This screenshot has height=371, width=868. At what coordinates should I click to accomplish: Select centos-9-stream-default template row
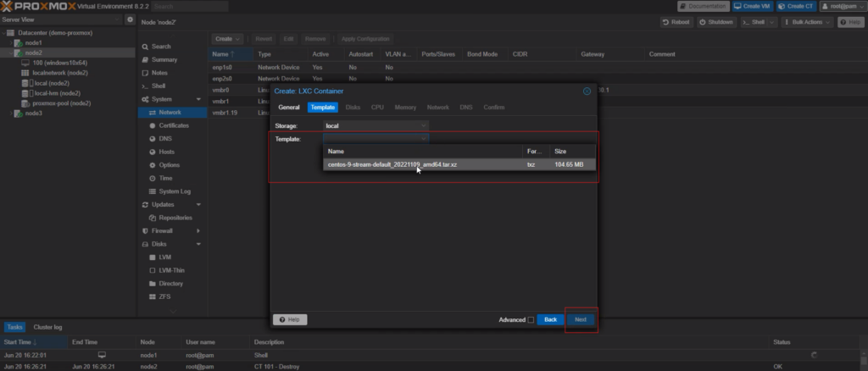[x=459, y=165]
